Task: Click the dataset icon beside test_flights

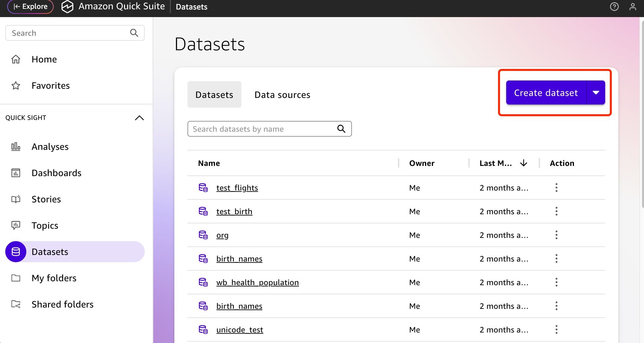Action: tap(203, 188)
